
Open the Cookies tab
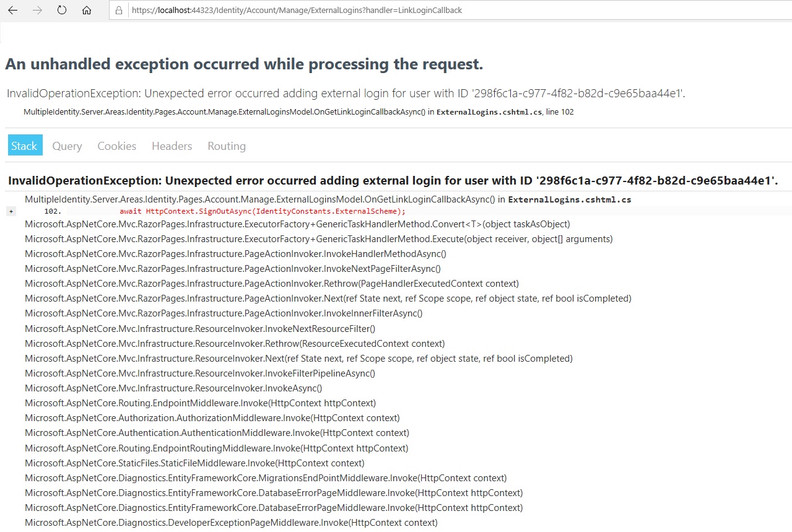(x=116, y=146)
